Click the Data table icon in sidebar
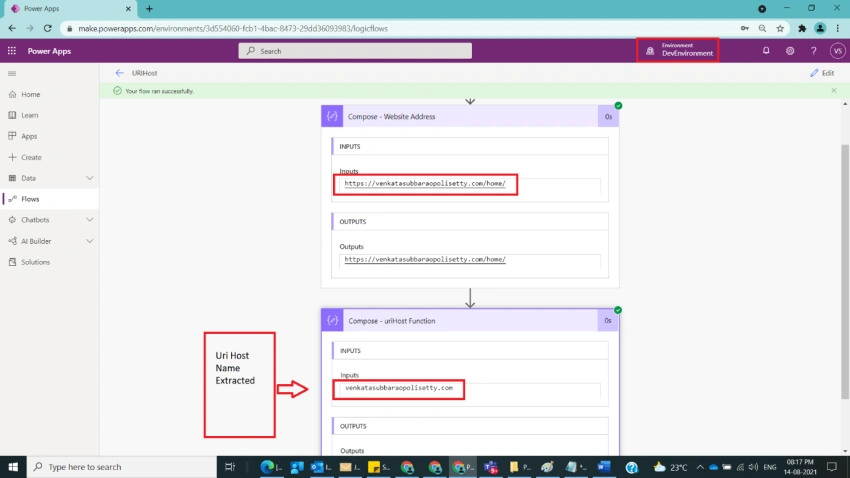 pos(12,178)
